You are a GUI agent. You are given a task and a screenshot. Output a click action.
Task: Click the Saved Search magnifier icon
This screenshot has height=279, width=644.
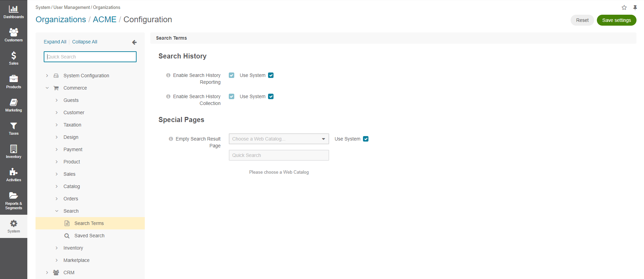pyautogui.click(x=67, y=236)
